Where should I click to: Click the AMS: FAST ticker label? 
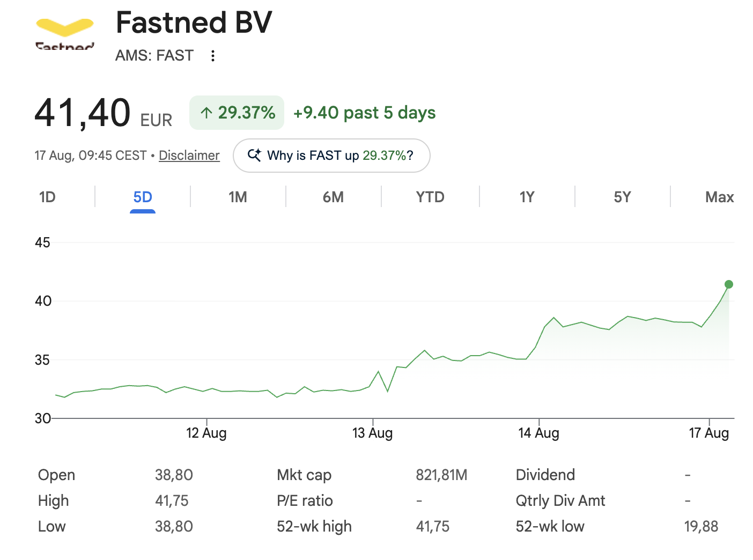click(154, 56)
